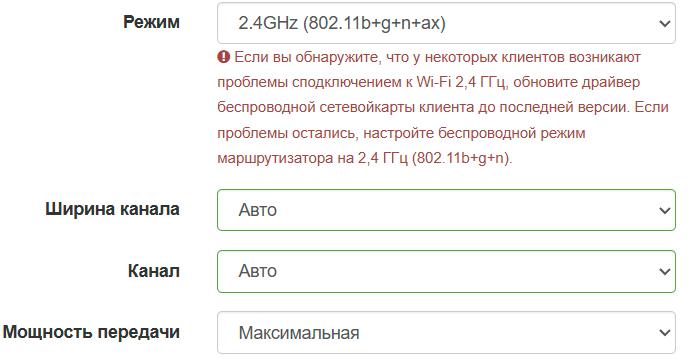The height and width of the screenshot is (361, 692).
Task: Click the Режим field label
Action: pyautogui.click(x=151, y=22)
